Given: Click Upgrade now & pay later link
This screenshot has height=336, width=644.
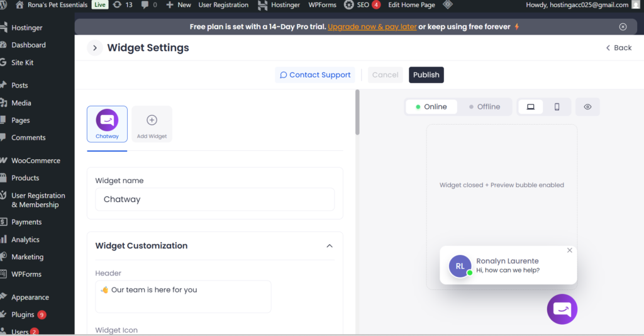Looking at the screenshot, I should [x=372, y=27].
